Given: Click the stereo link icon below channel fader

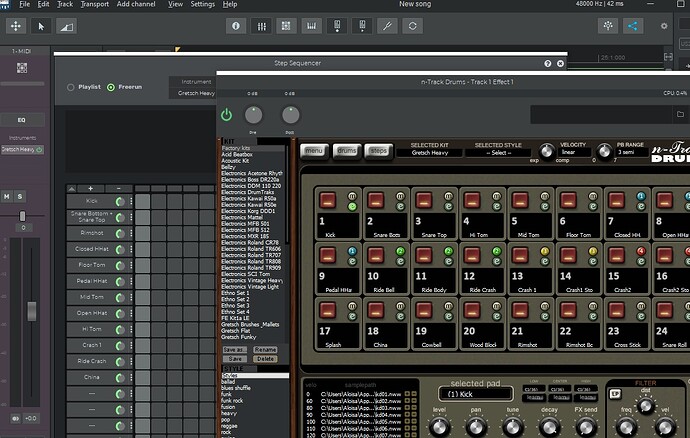Looking at the screenshot, I should click(15, 418).
